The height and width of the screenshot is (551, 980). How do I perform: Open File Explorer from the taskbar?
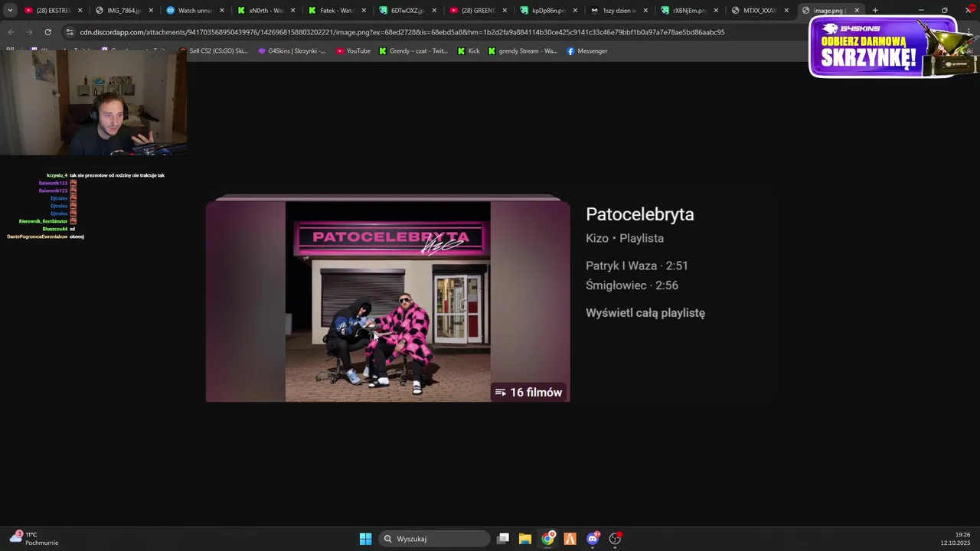point(525,539)
